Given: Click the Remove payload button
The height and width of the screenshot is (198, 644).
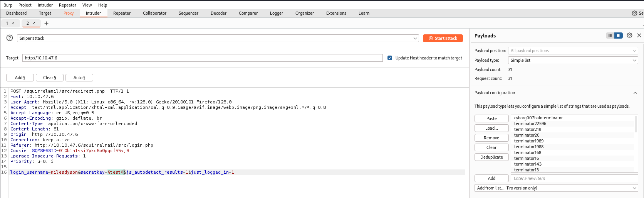Looking at the screenshot, I should coord(491,138).
